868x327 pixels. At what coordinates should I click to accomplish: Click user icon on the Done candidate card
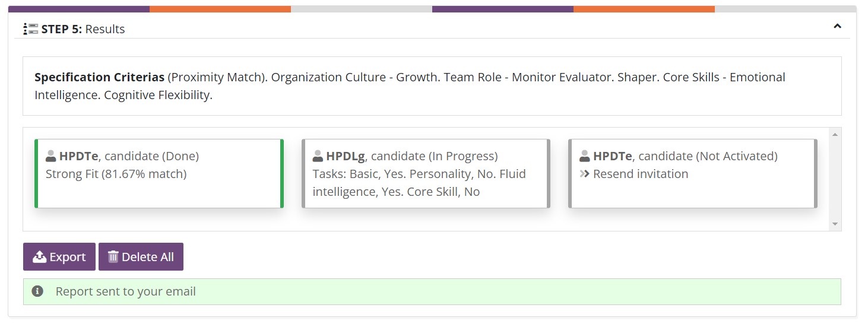pyautogui.click(x=51, y=156)
